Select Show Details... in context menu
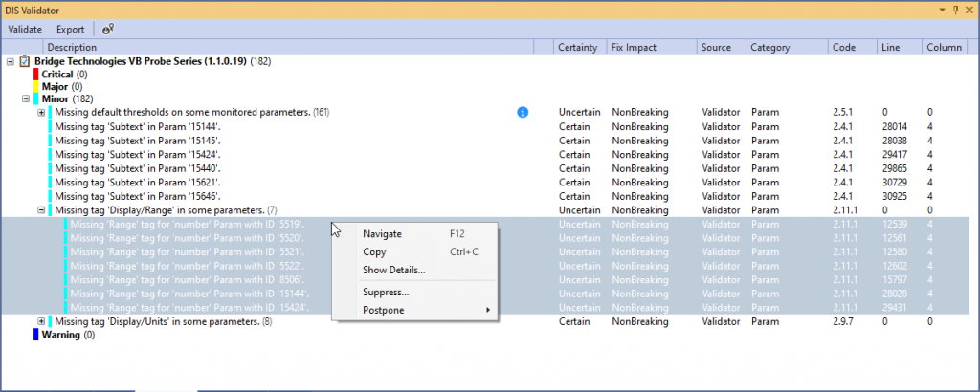This screenshot has height=392, width=980. click(414, 271)
